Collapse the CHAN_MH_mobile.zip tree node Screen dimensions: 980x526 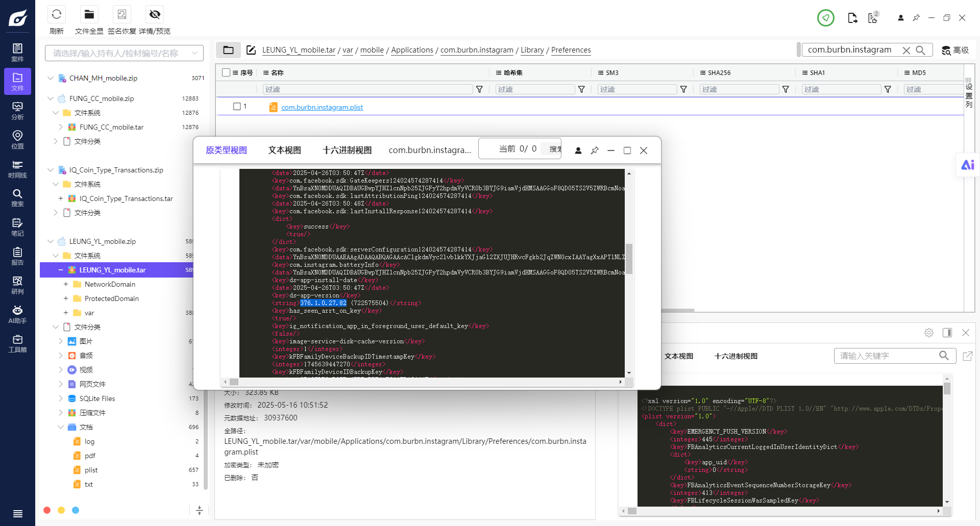pos(51,78)
